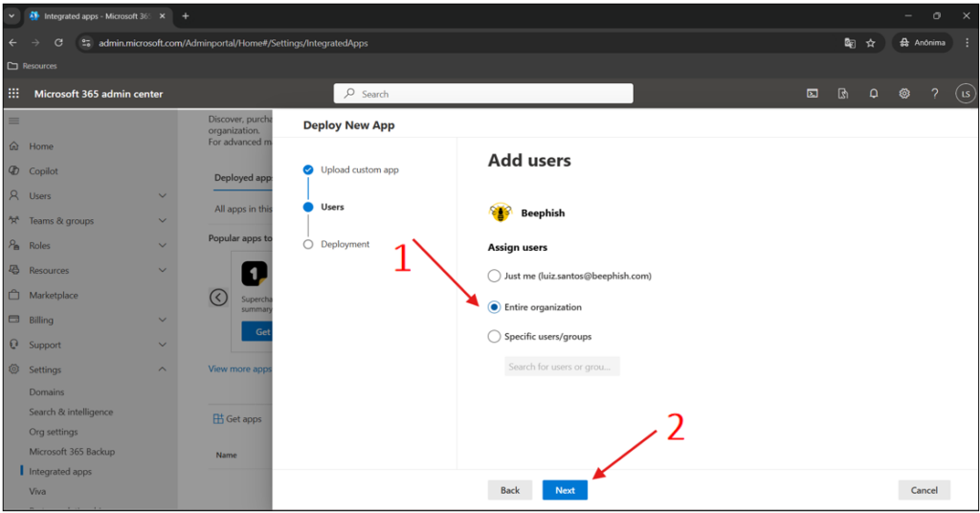This screenshot has width=980, height=513.
Task: Open the tab search dropdown arrow
Action: click(x=11, y=16)
